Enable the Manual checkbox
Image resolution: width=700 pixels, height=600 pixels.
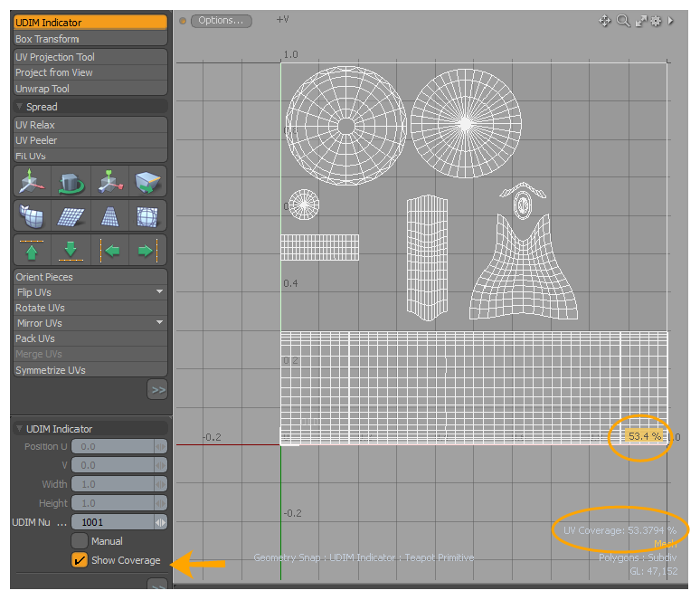point(79,541)
